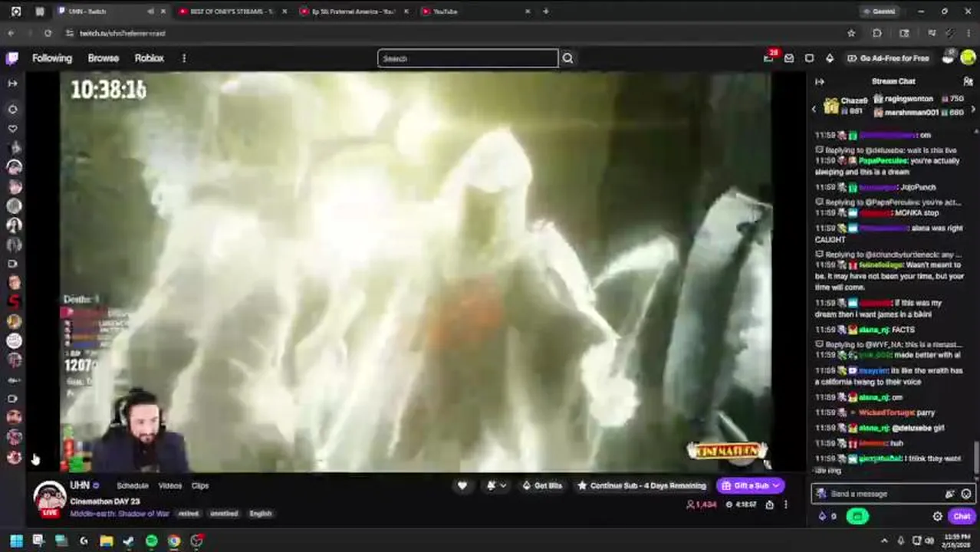Open the Roblox navigation item
The height and width of the screenshot is (552, 980).
click(x=150, y=58)
